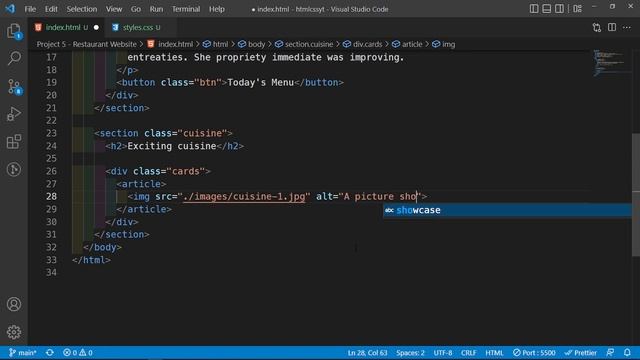Follow the ./images/cuisine-1.jpg link

pyautogui.click(x=244, y=197)
